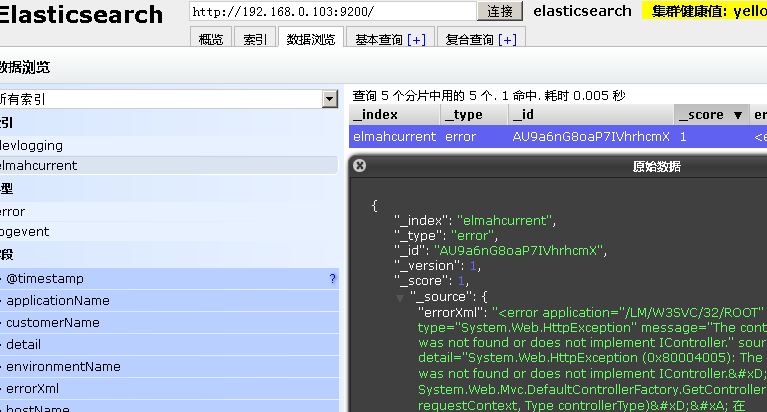Screen dimensions: 767x412
Task: Click the query summary text 查询 5 个分片
Action: coord(489,95)
